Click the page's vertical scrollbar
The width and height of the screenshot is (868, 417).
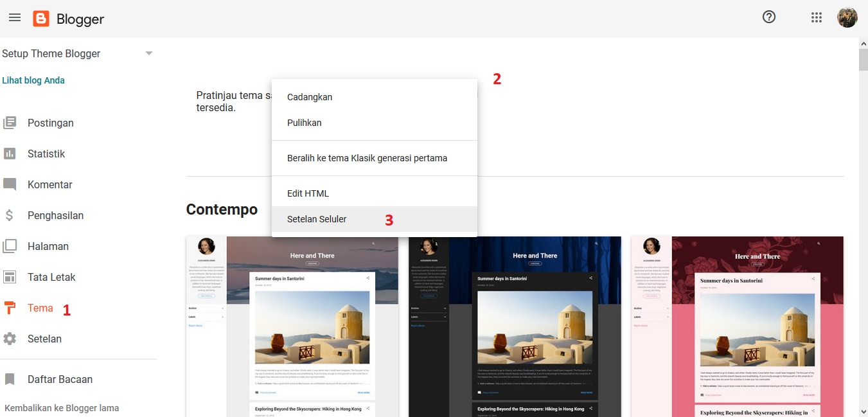[x=863, y=59]
